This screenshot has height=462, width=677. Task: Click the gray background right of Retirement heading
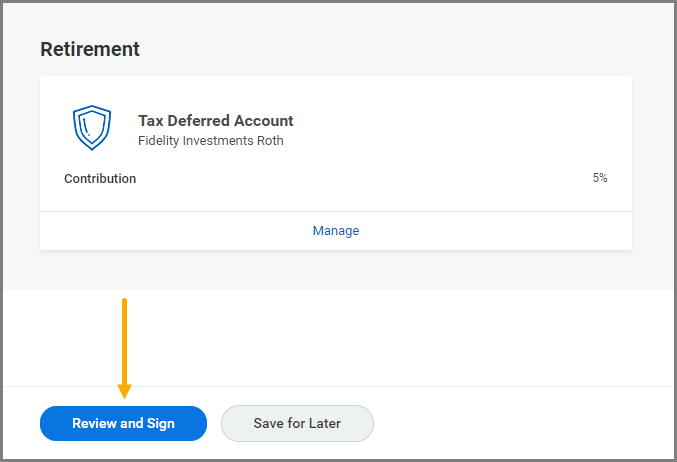coord(400,49)
